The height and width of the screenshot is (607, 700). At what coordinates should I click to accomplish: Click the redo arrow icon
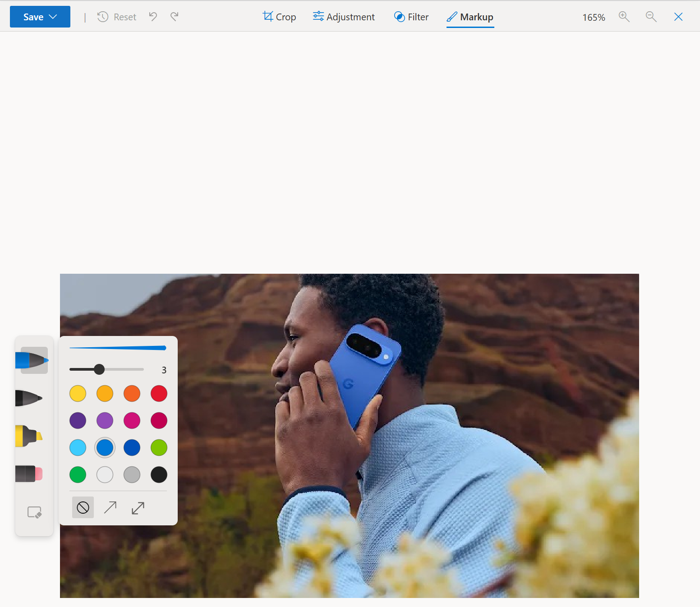tap(175, 17)
